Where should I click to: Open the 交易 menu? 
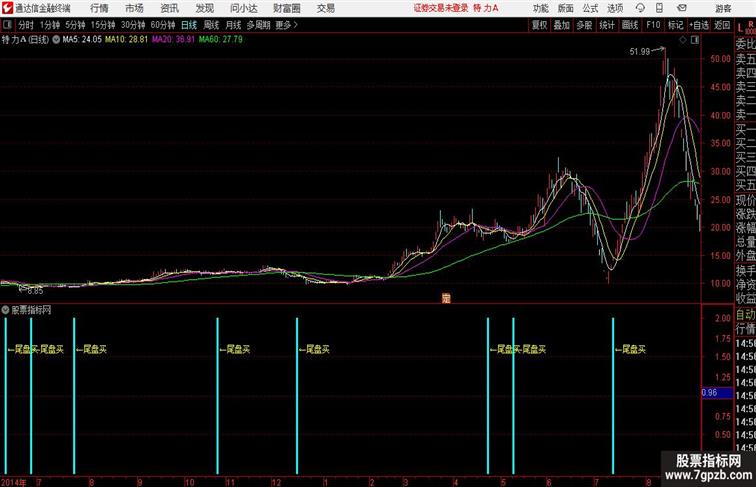click(325, 8)
